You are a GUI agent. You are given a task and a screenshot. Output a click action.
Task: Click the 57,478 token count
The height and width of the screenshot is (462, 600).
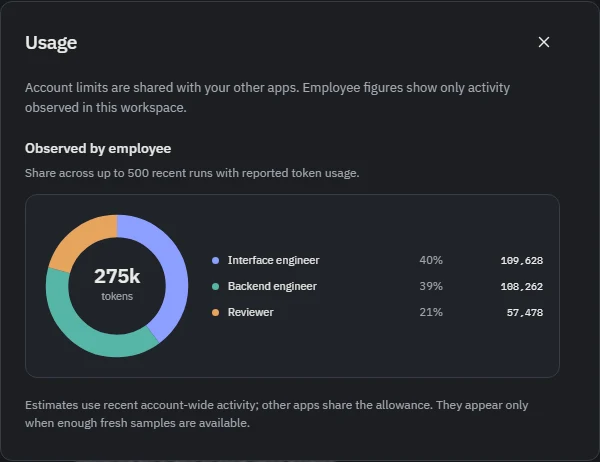tap(525, 313)
